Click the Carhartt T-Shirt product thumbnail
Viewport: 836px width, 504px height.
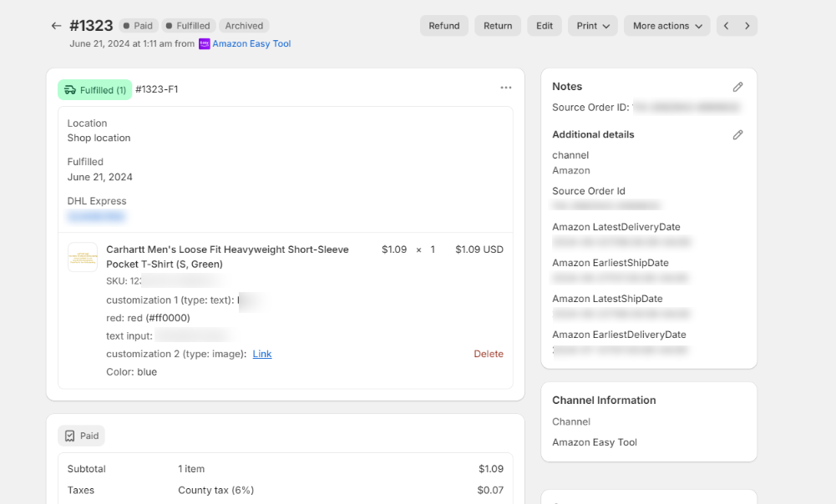tap(82, 256)
